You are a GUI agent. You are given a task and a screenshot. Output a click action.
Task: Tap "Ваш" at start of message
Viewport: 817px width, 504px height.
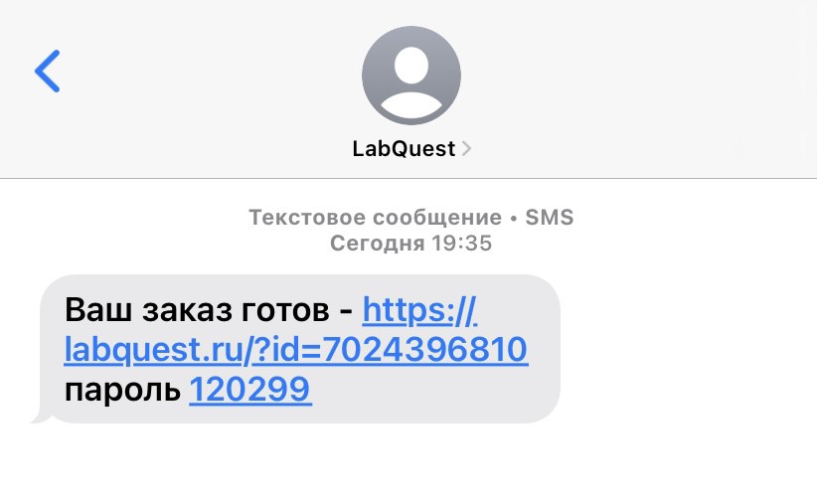tap(98, 310)
